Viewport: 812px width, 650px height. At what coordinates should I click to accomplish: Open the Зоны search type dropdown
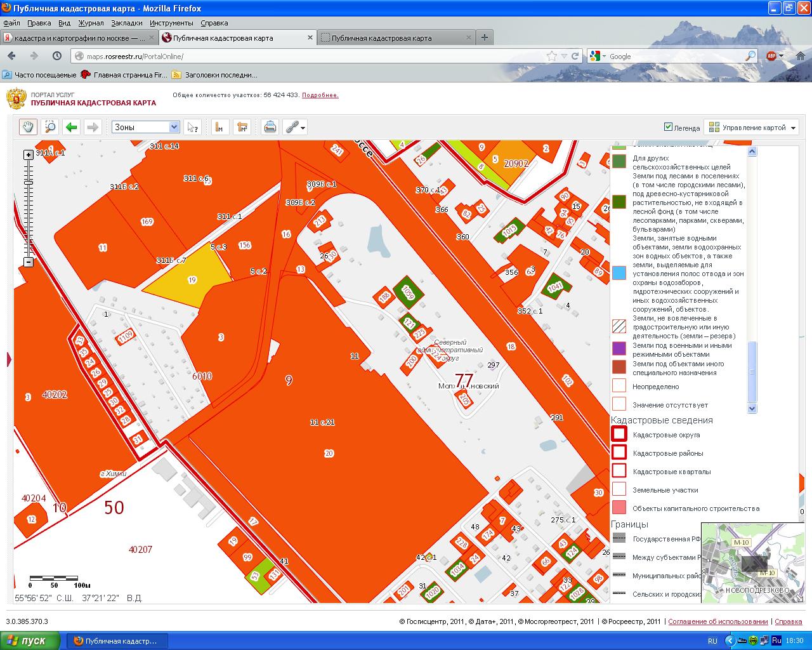174,127
